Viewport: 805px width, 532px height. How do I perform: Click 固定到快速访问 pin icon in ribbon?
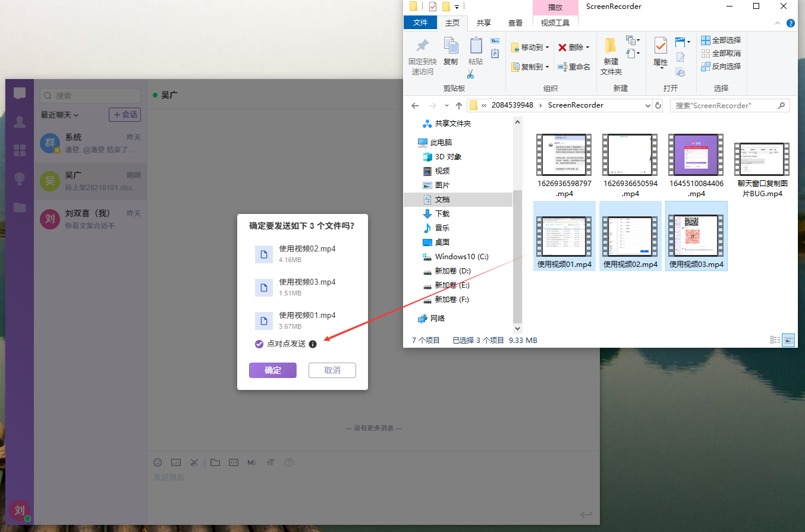[x=423, y=46]
